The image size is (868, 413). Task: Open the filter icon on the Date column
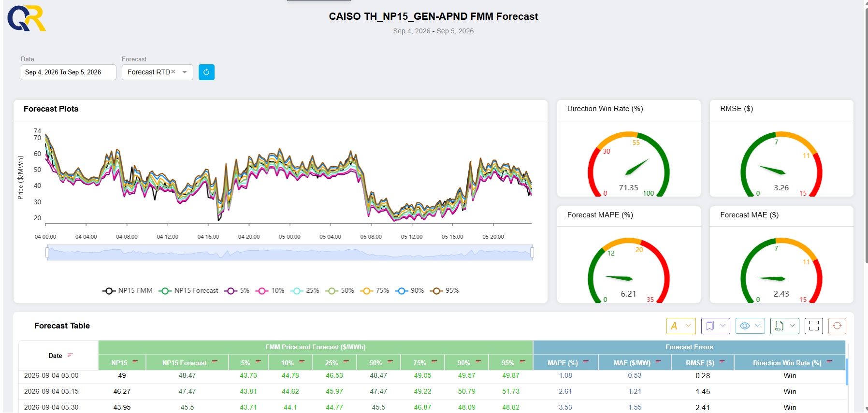pyautogui.click(x=70, y=355)
